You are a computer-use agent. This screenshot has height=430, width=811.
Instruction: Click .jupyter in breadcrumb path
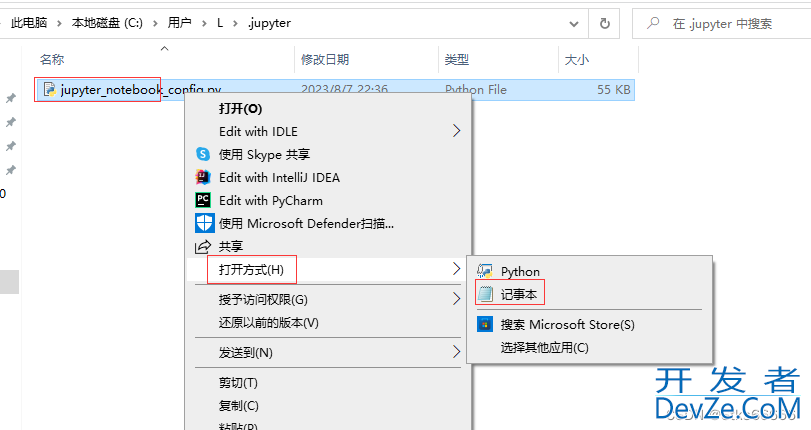tap(269, 23)
